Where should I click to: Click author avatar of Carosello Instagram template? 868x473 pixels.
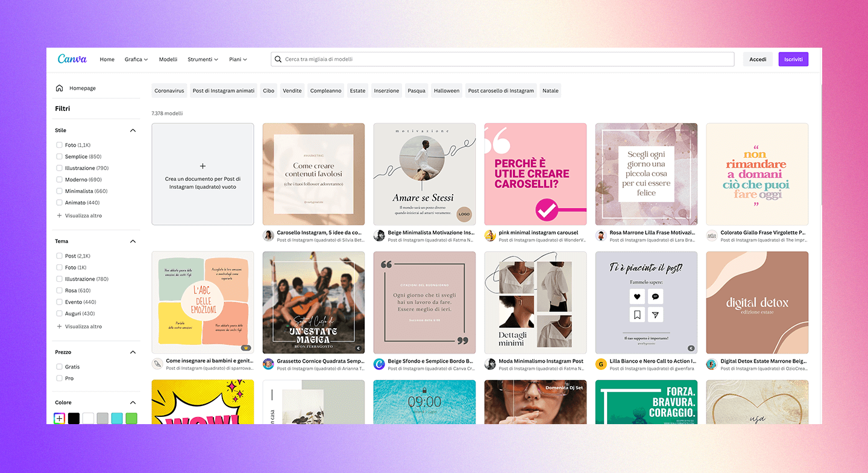(268, 236)
